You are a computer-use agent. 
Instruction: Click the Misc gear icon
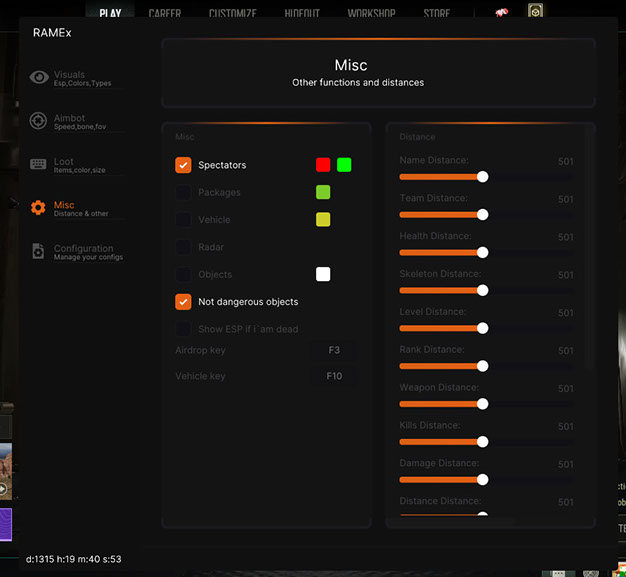point(38,208)
